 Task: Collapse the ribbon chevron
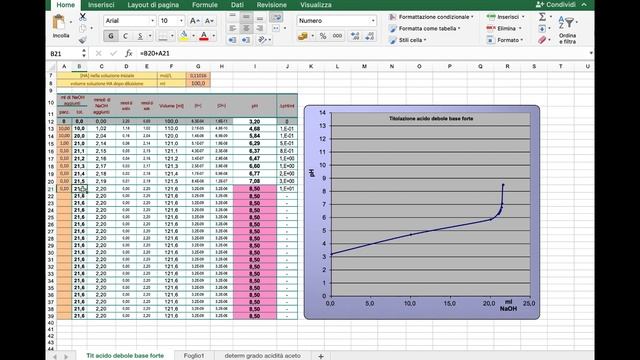pyautogui.click(x=584, y=4)
